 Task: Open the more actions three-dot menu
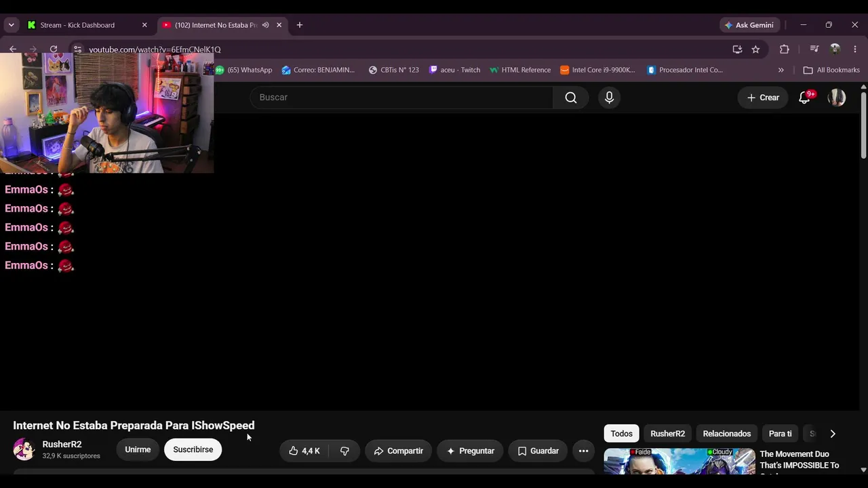click(x=583, y=451)
